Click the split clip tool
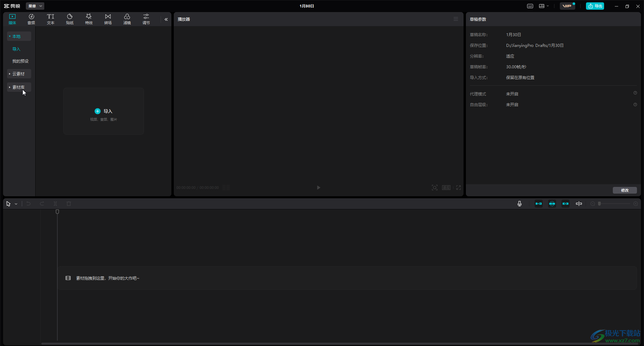The image size is (644, 346). [x=55, y=204]
